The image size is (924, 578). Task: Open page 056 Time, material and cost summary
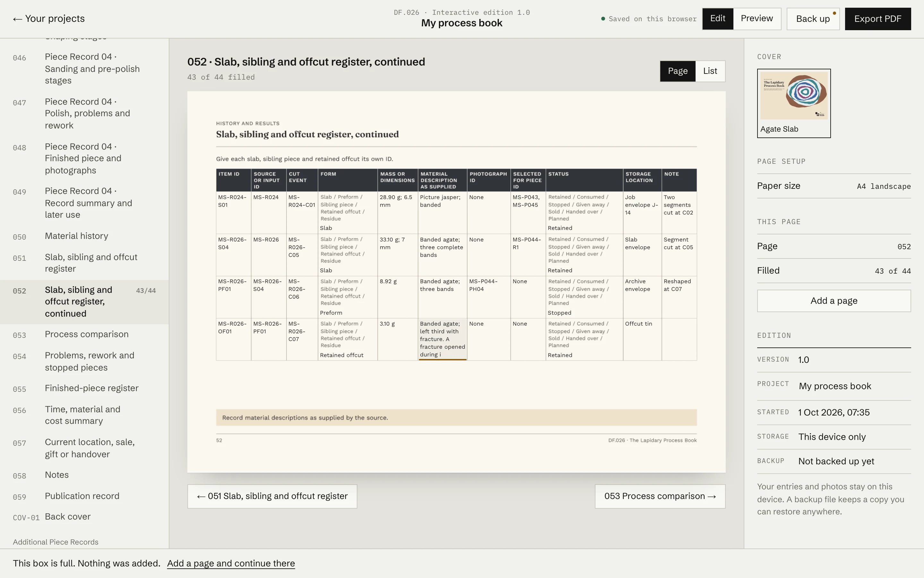84,415
